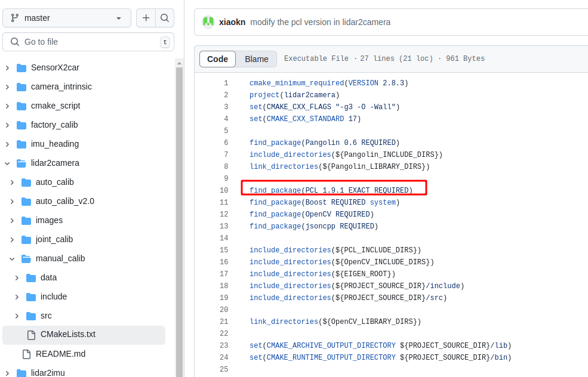Open the auto_calib_v2.0 folder name
The height and width of the screenshot is (377, 588).
point(65,201)
